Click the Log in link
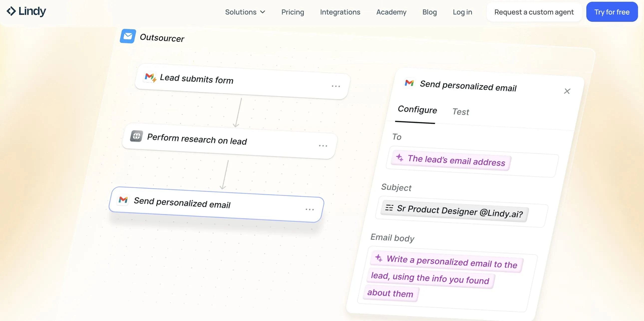Viewport: 644px width, 321px height. 463,12
